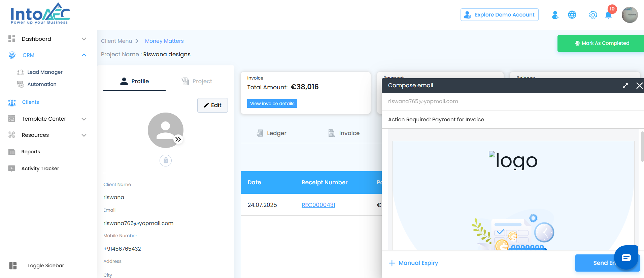Screen dimensions: 644x278
Task: Click the email subject field
Action: 512,120
